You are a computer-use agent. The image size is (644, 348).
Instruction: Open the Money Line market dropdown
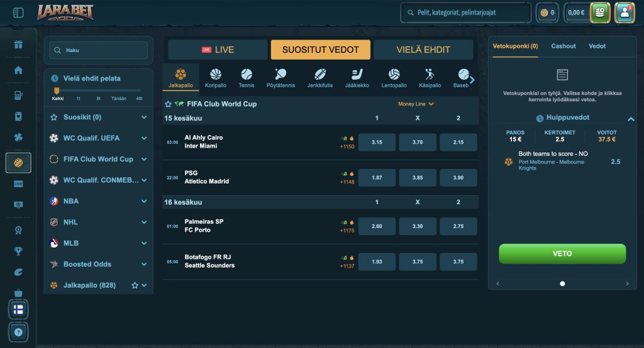tap(416, 104)
